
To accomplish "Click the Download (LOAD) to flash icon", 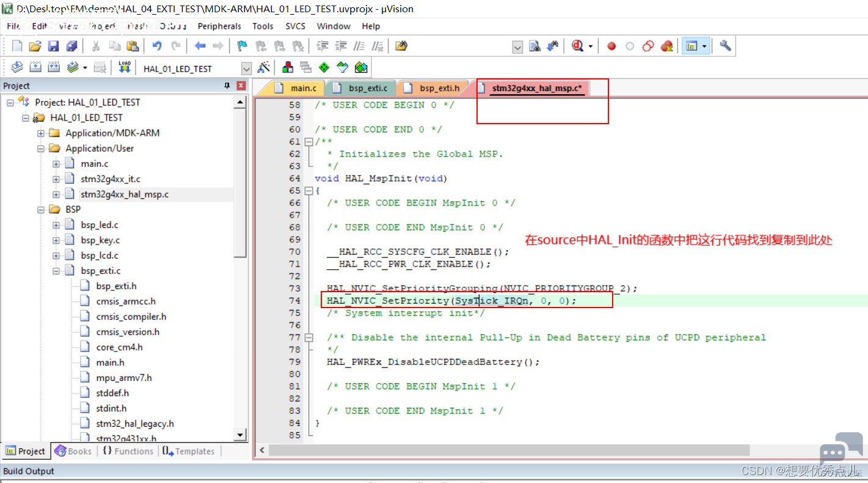I will tap(125, 68).
